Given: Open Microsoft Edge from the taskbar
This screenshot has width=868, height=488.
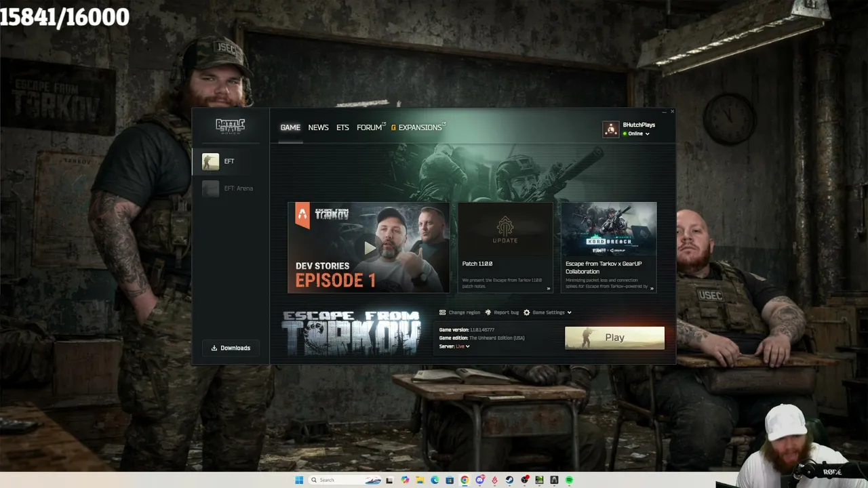Looking at the screenshot, I should (435, 480).
